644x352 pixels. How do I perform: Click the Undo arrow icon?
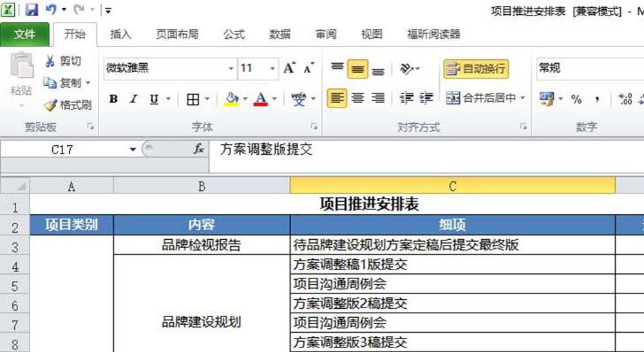(x=51, y=10)
